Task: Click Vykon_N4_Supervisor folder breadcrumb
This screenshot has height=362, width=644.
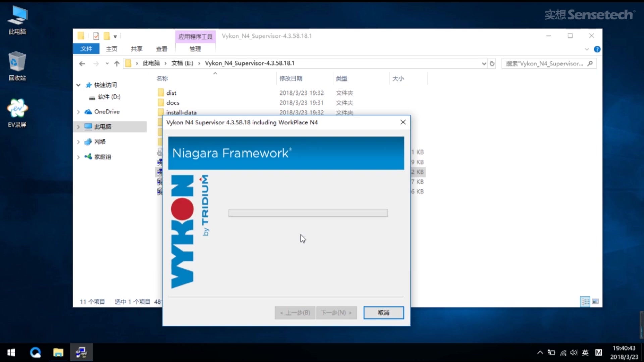Action: (x=250, y=63)
